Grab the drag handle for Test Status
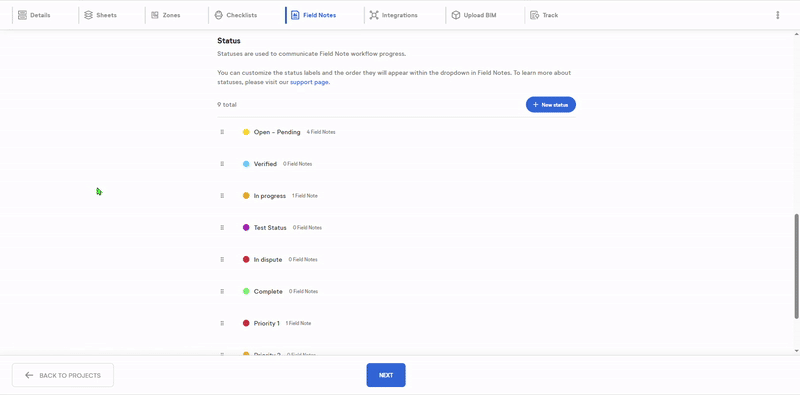This screenshot has height=395, width=800. (x=222, y=228)
